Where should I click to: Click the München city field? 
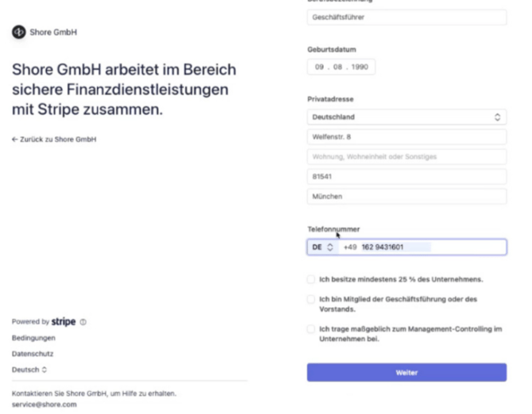click(407, 197)
